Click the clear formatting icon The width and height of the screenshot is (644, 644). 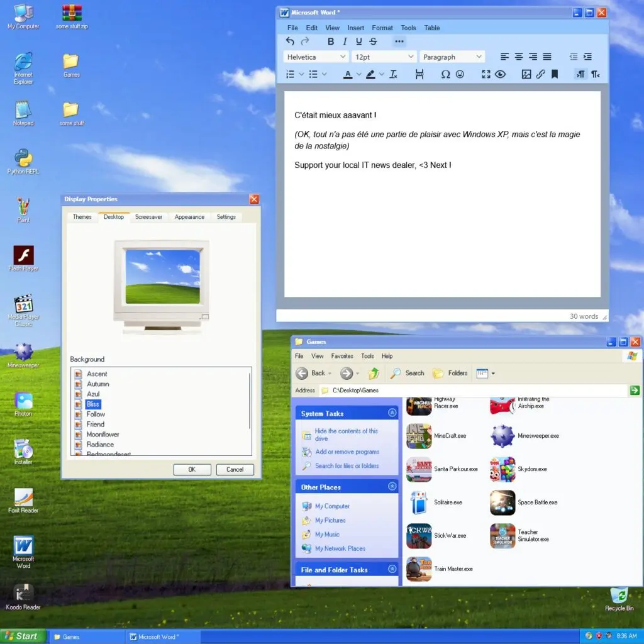[x=394, y=74]
